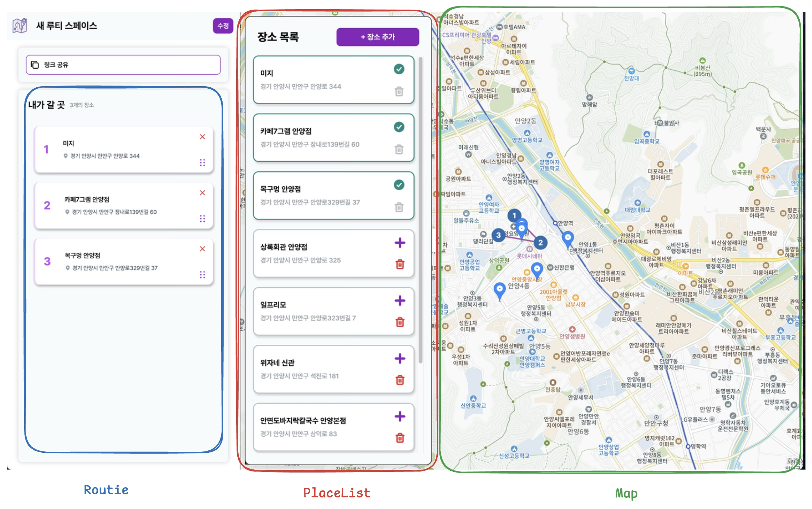Viewport: 812px width, 509px height.
Task: Delete 안면도바지락칼국수 안양본점 with trash icon
Action: point(400,438)
